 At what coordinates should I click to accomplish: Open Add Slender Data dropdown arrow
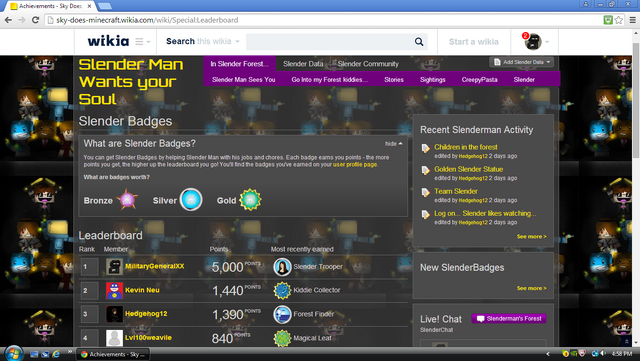click(548, 62)
